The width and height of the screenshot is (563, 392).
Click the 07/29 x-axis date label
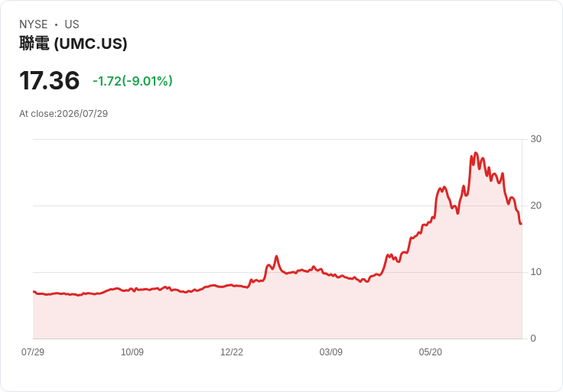pyautogui.click(x=33, y=352)
